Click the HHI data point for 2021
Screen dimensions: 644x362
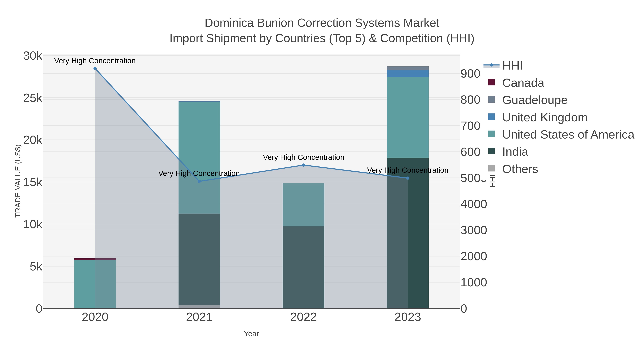tap(199, 181)
